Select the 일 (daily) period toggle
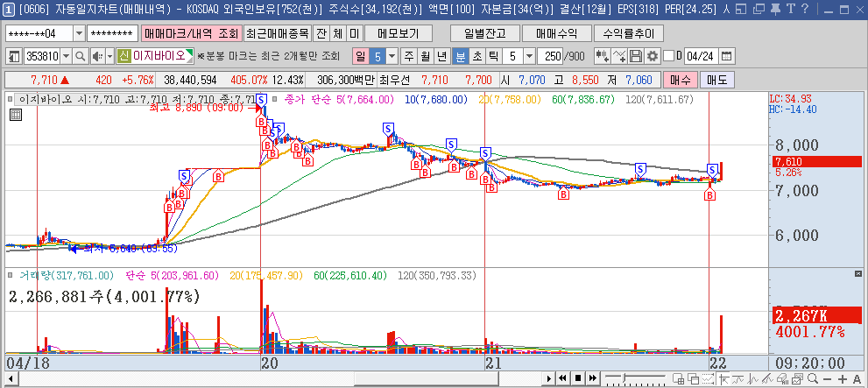The width and height of the screenshot is (868, 388). [360, 56]
